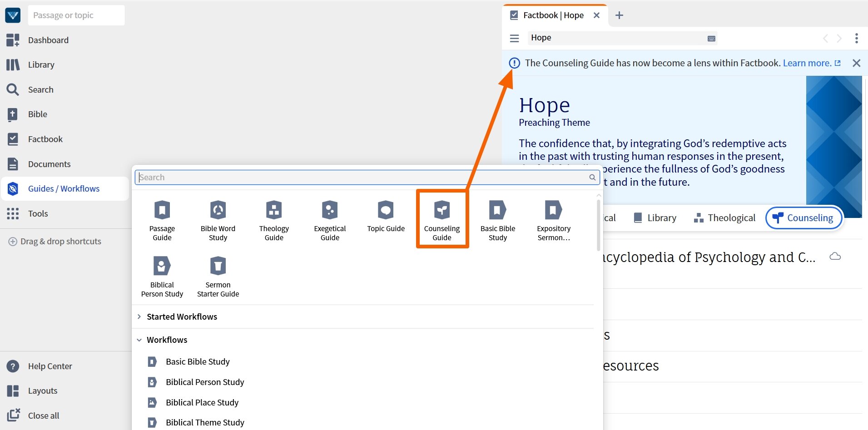Open the Bible Word Study guide
The width and height of the screenshot is (868, 430).
click(218, 220)
